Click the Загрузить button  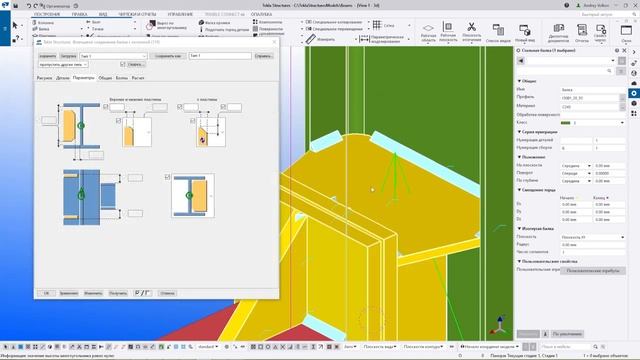68,56
